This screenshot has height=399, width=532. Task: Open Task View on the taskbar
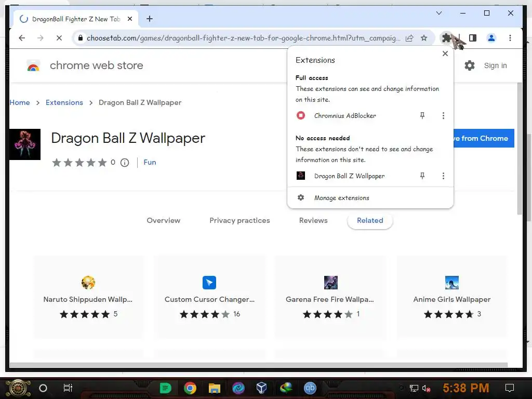pyautogui.click(x=68, y=388)
